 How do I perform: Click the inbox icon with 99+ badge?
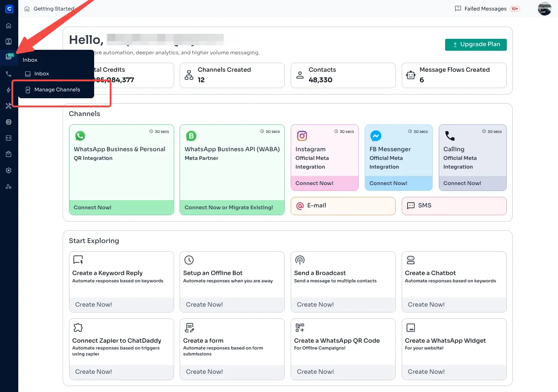click(9, 57)
